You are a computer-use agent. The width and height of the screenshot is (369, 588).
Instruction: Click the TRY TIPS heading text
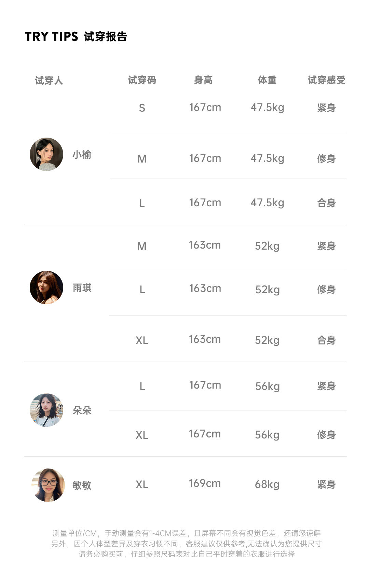(52, 37)
